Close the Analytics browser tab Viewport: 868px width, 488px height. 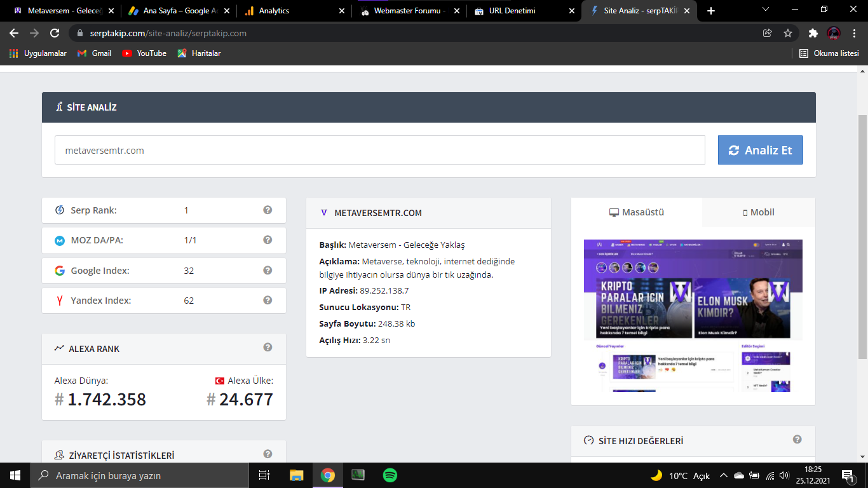[x=342, y=11]
